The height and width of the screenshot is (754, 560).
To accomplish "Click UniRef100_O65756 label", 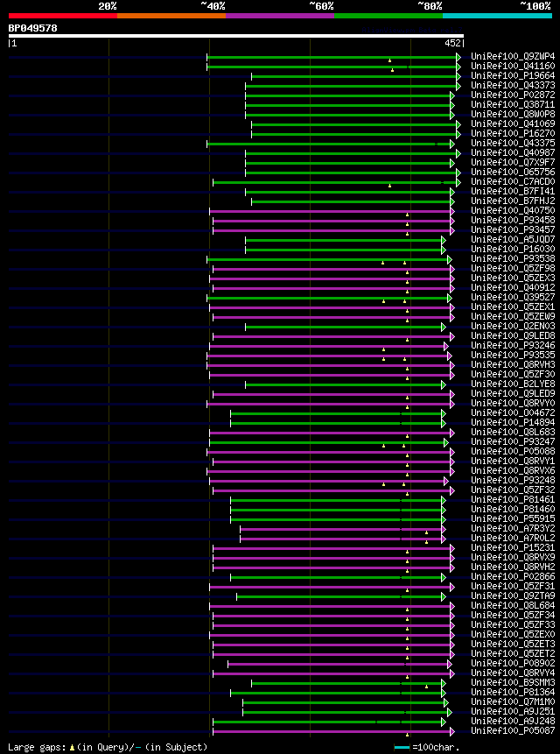I will point(513,172).
